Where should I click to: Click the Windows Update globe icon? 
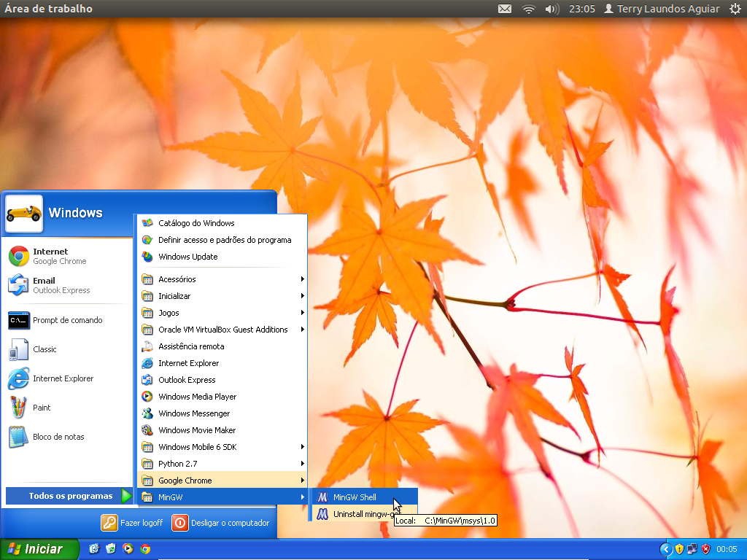coord(147,257)
